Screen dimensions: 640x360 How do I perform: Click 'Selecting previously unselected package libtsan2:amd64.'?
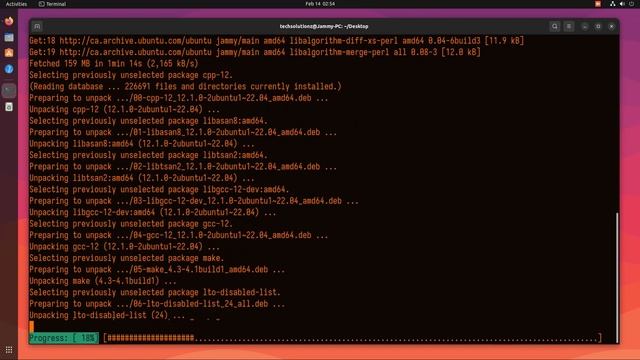tap(148, 155)
